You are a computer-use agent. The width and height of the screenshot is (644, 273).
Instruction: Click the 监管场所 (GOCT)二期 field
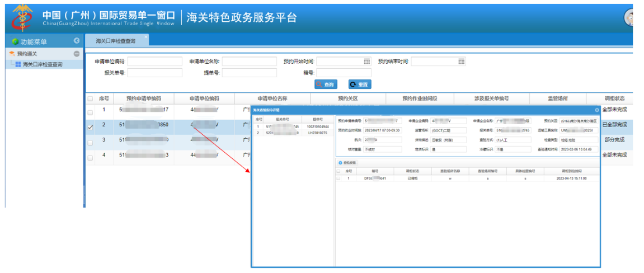449,130
